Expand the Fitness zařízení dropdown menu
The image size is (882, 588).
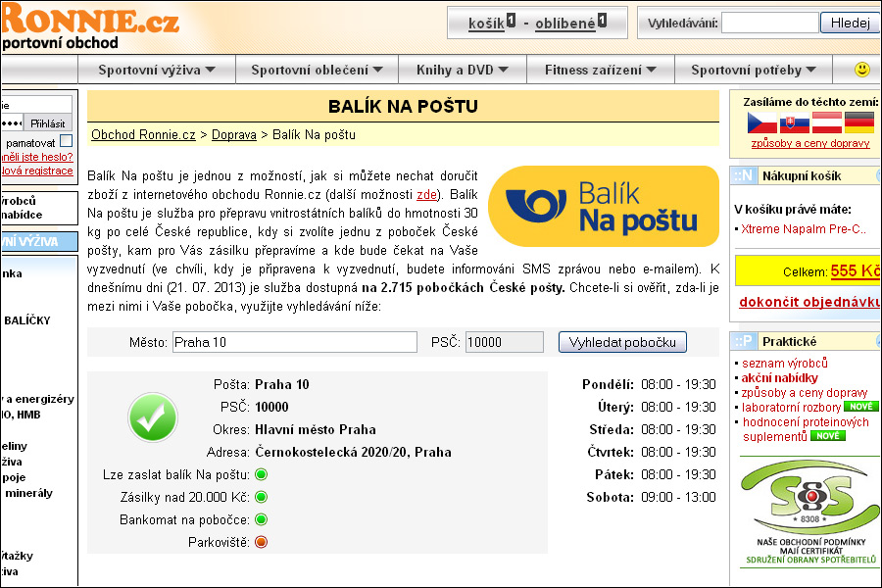point(600,70)
